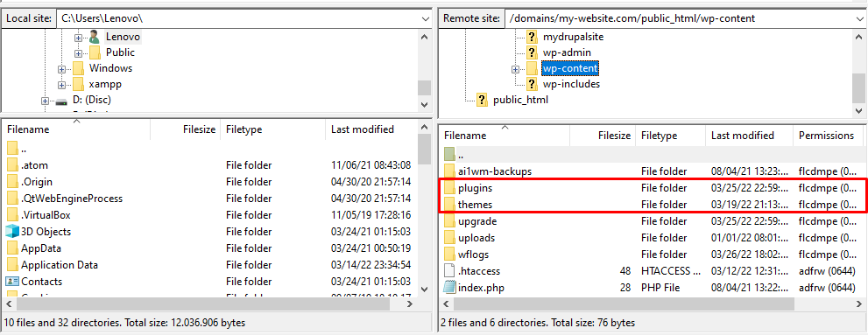This screenshot has height=335, width=868.
Task: Click the index.php file icon
Action: tap(450, 288)
